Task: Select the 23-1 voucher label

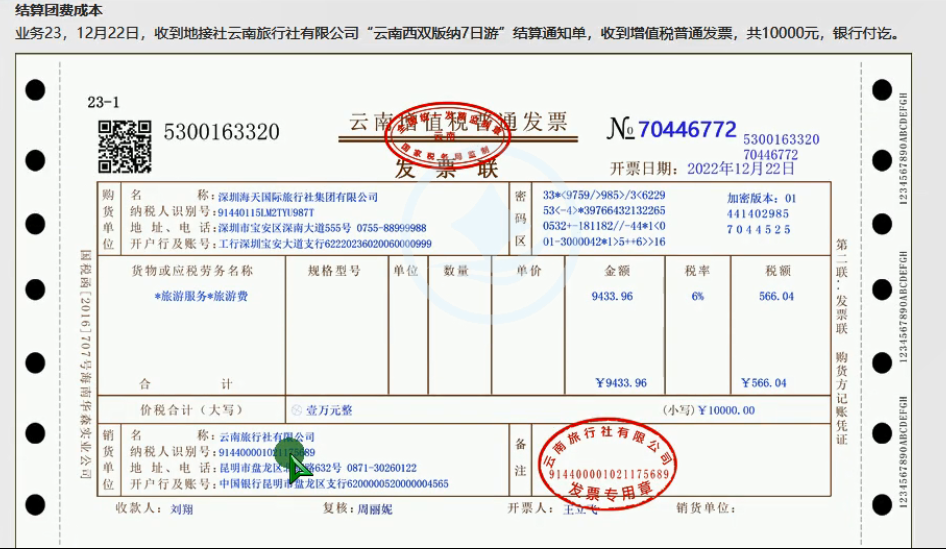Action: (x=103, y=102)
